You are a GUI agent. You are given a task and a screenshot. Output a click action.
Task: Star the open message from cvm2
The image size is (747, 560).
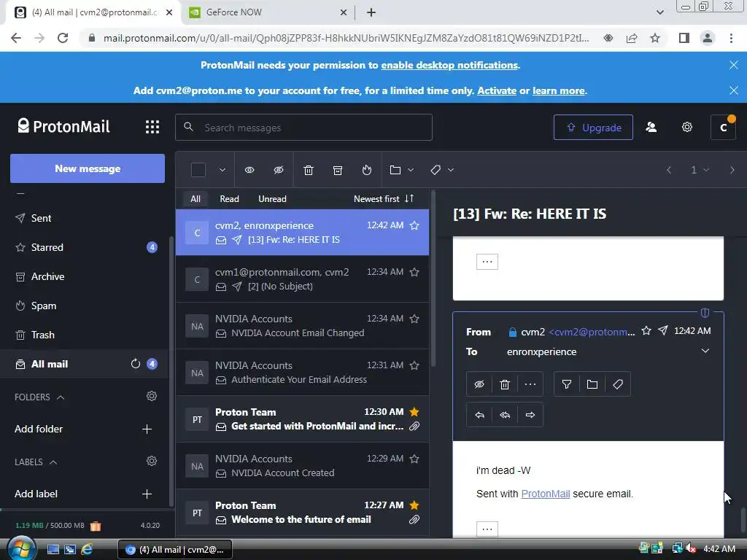646,330
